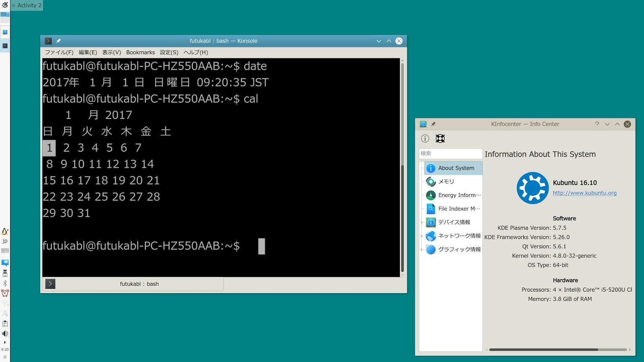Toggle the pin on KInfocenter title bar
The height and width of the screenshot is (362, 644).
[433, 124]
